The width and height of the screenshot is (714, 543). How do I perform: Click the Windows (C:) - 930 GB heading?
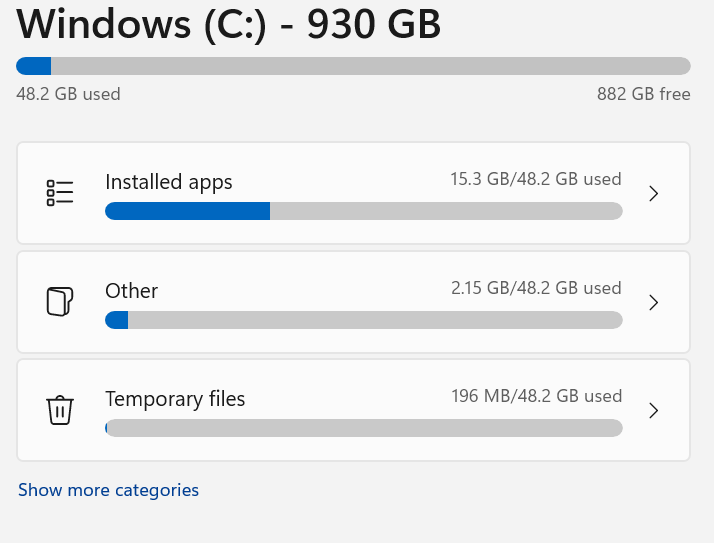(x=229, y=24)
